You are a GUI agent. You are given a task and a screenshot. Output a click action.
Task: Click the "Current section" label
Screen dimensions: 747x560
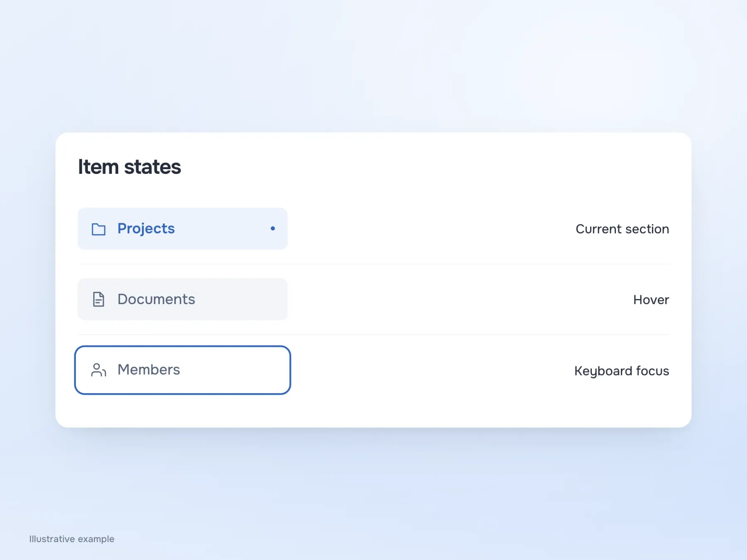(x=622, y=229)
